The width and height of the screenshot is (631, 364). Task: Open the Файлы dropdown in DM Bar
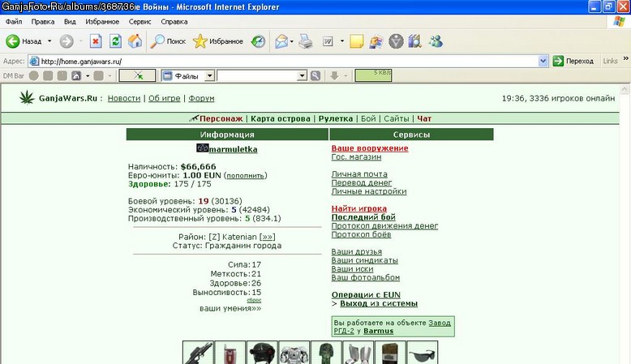coord(210,75)
